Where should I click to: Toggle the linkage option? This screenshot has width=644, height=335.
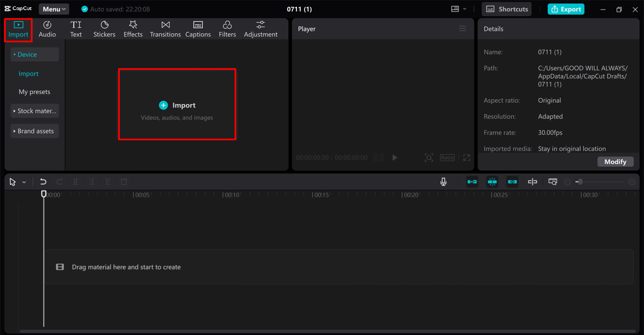coord(512,182)
